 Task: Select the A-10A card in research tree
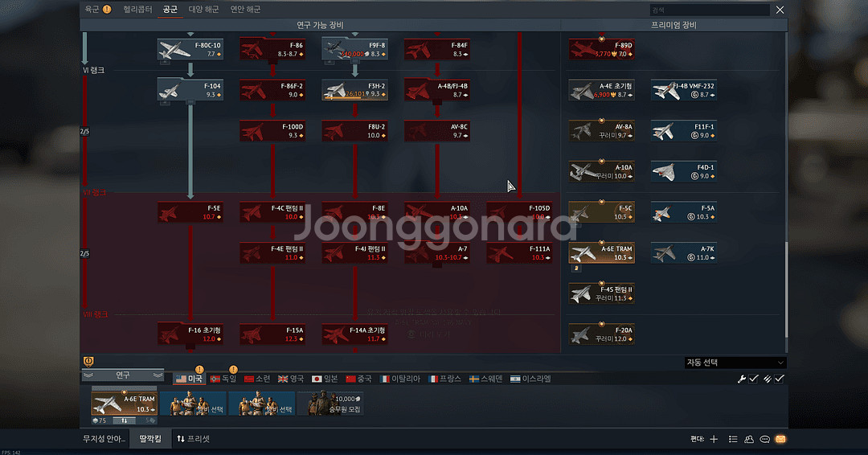point(437,212)
